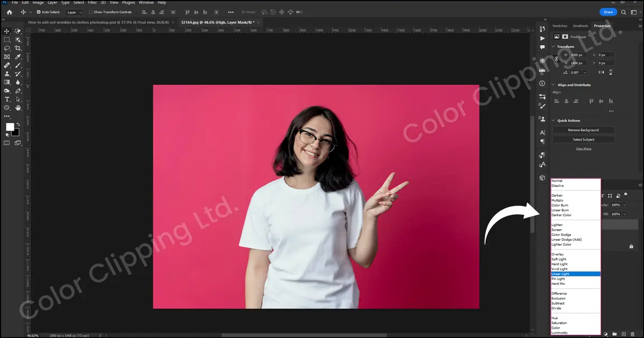Select the Frame tool
644x338 pixels.
point(7,57)
